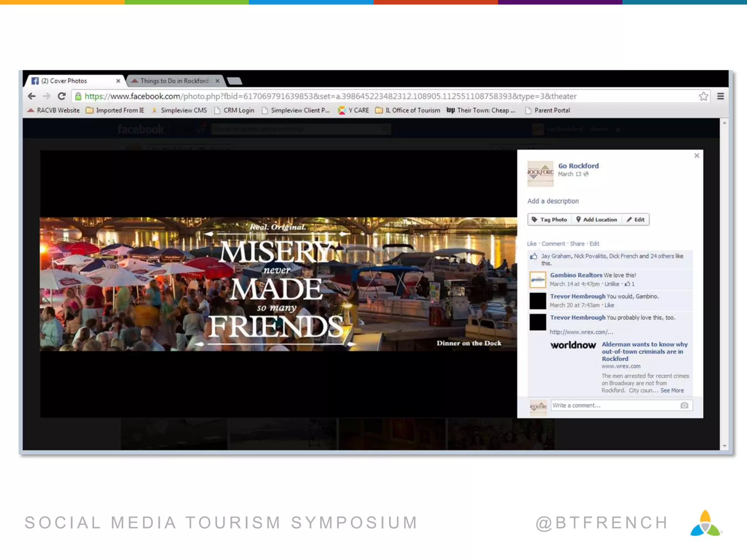Image resolution: width=747 pixels, height=560 pixels.
Task: Click the Go Rockford profile picture
Action: click(540, 174)
